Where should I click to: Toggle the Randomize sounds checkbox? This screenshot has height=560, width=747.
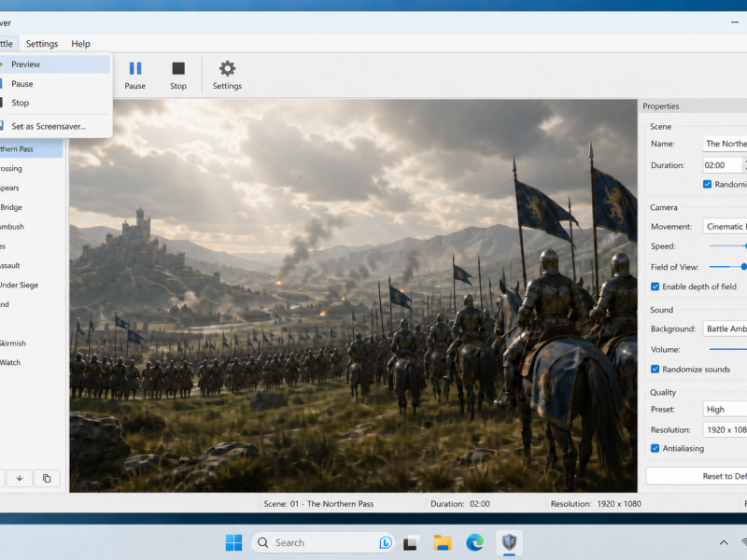pos(655,369)
